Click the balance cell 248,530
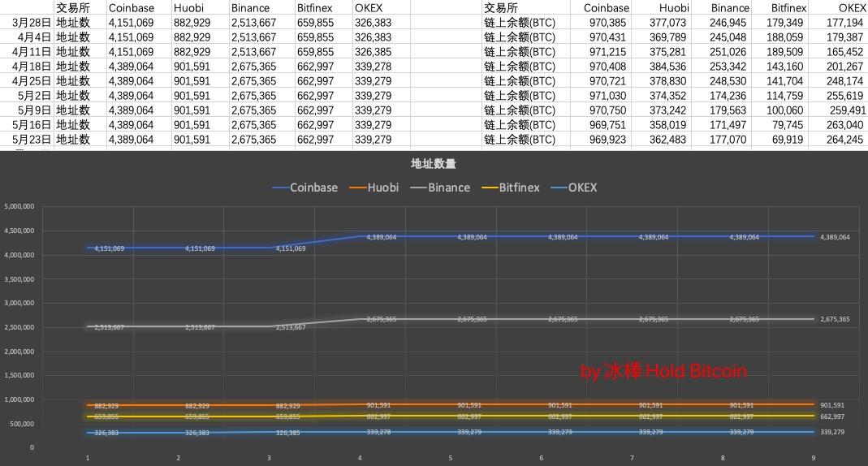Viewport: 868px width, 466px height. [x=728, y=81]
